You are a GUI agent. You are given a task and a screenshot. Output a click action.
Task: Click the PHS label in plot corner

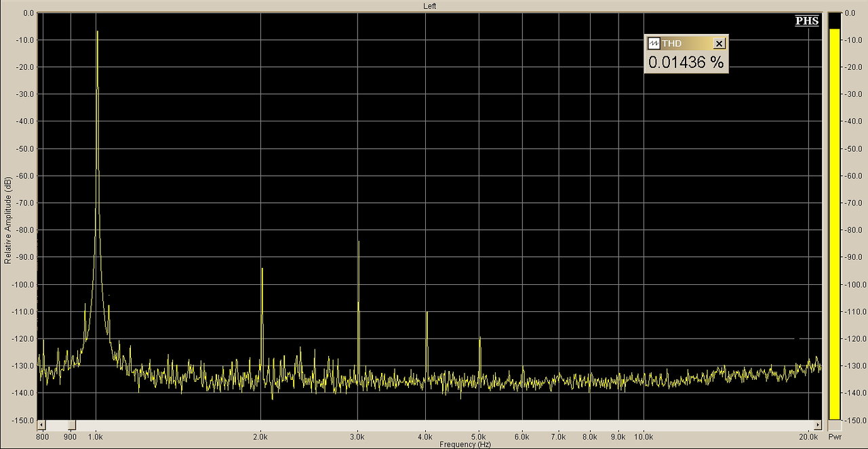pos(807,21)
